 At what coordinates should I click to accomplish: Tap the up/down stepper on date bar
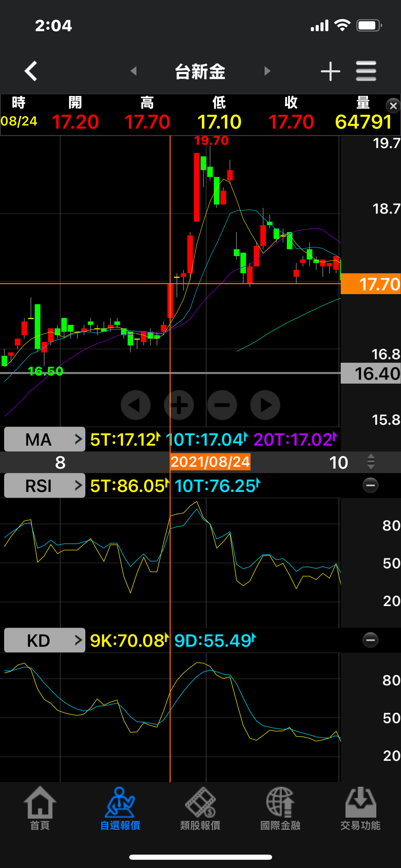[x=371, y=462]
